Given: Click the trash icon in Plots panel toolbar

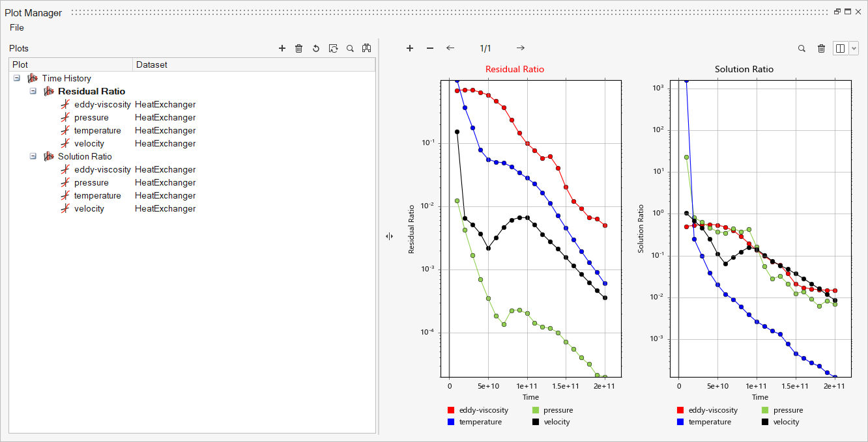Looking at the screenshot, I should [x=299, y=48].
